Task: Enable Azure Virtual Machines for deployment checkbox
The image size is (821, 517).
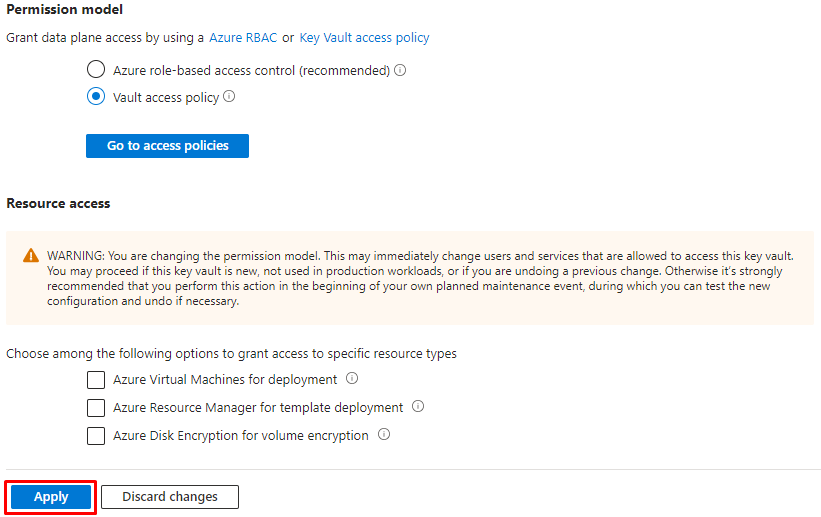Action: pos(96,380)
